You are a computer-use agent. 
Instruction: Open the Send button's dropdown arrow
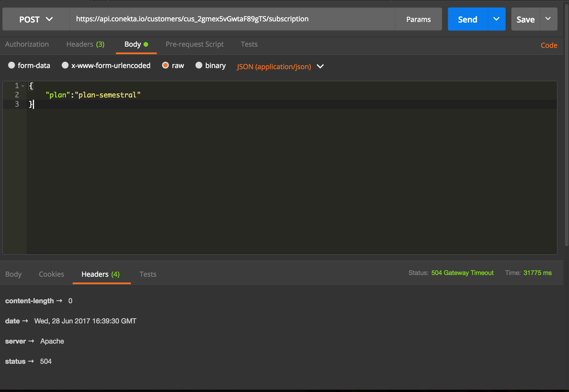pyautogui.click(x=496, y=19)
